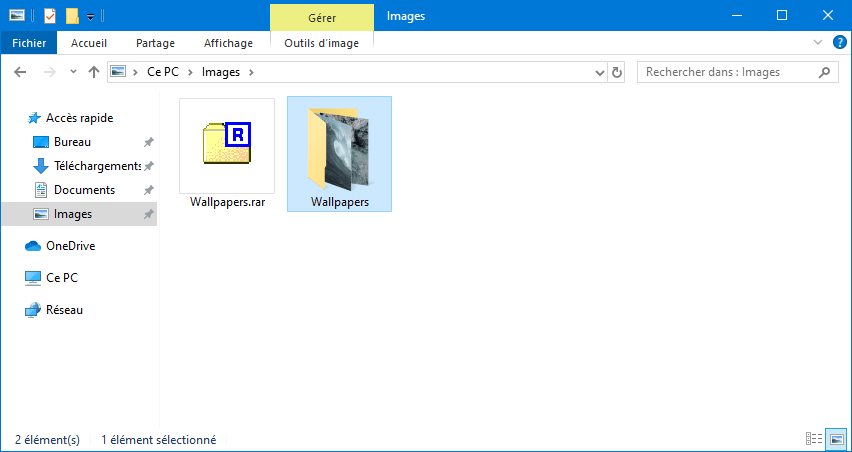852x452 pixels.
Task: Select the Wallpapers.rar archive file
Action: (x=228, y=154)
